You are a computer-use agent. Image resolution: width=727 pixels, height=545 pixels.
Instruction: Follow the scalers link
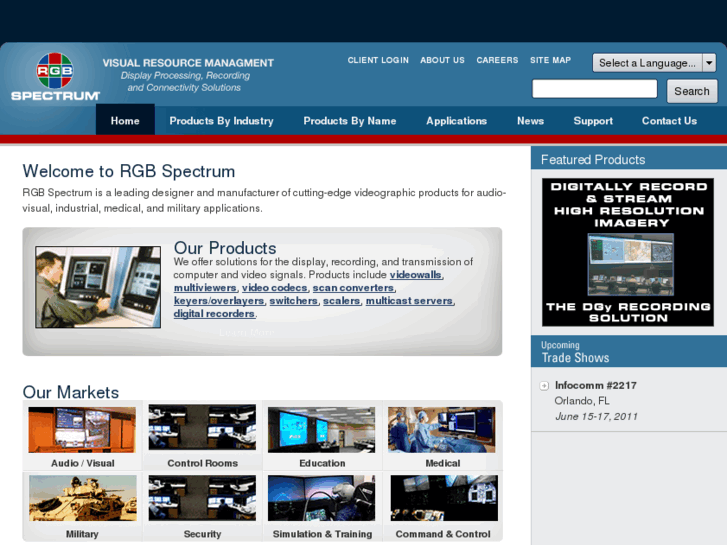341,301
